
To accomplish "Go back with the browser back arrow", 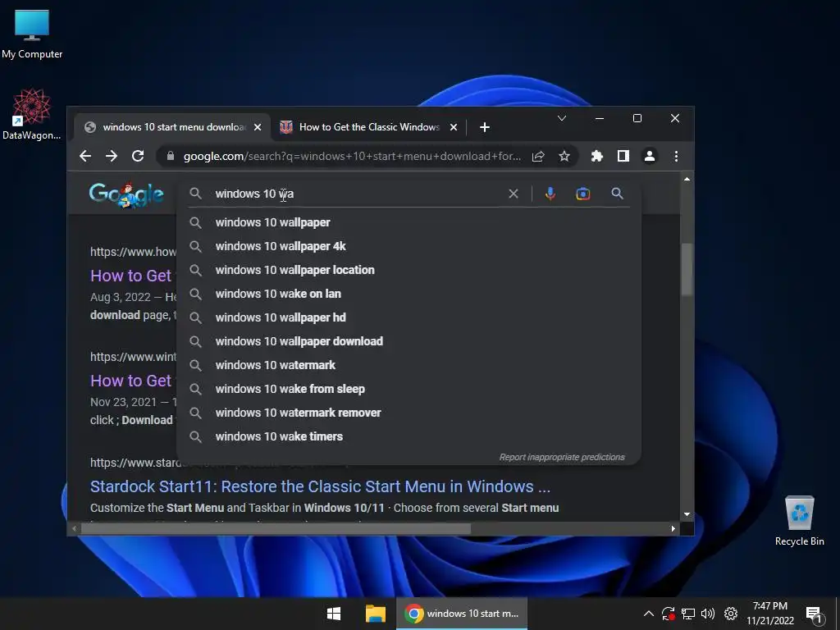I will point(85,156).
